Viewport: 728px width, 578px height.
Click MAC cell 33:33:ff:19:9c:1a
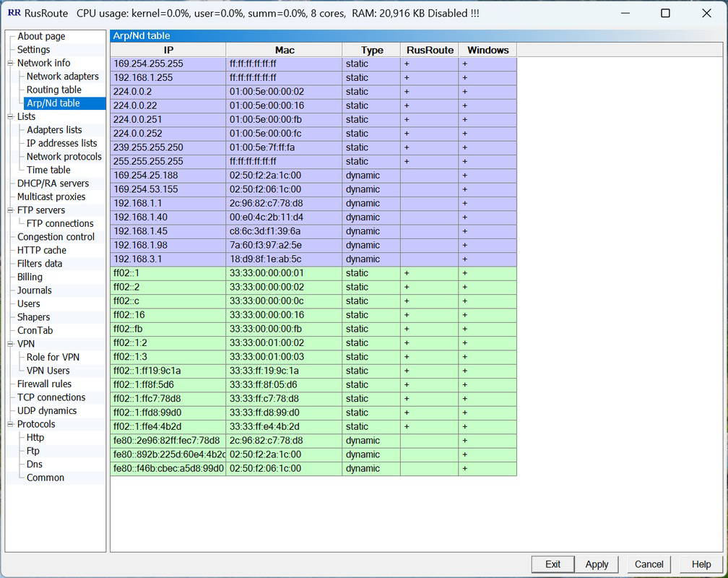(x=284, y=371)
